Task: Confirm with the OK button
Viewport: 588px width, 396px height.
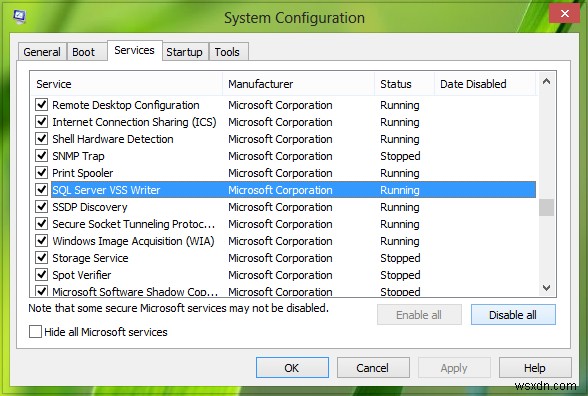Action: tap(292, 368)
